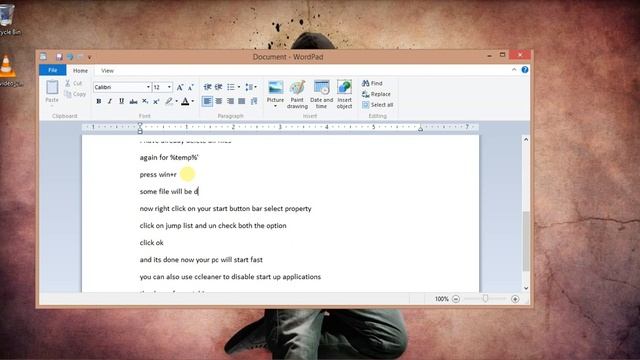
Task: Click text 'and its done now your pc will start fast'
Action: (201, 260)
